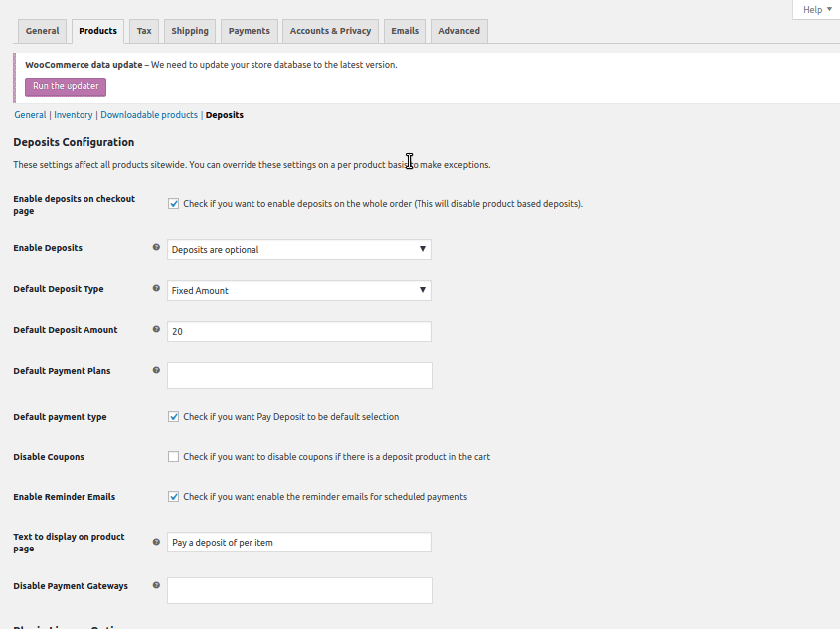The height and width of the screenshot is (629, 840).
Task: Click the Default Payment Plans input box
Action: click(299, 375)
